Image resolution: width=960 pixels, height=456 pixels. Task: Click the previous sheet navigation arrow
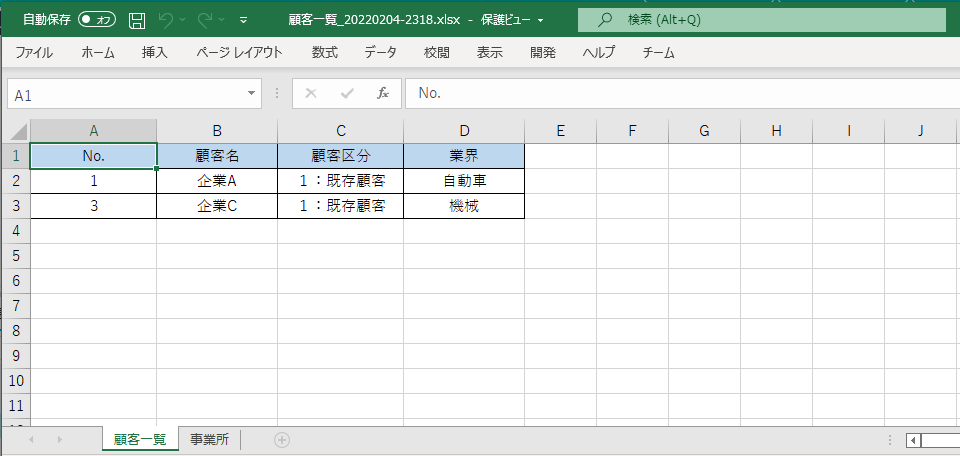[31, 439]
